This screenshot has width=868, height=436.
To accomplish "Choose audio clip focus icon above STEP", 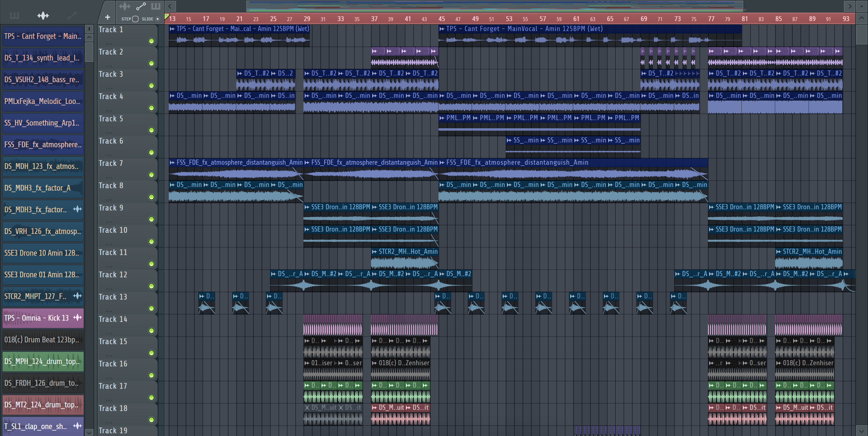I will (x=125, y=6).
